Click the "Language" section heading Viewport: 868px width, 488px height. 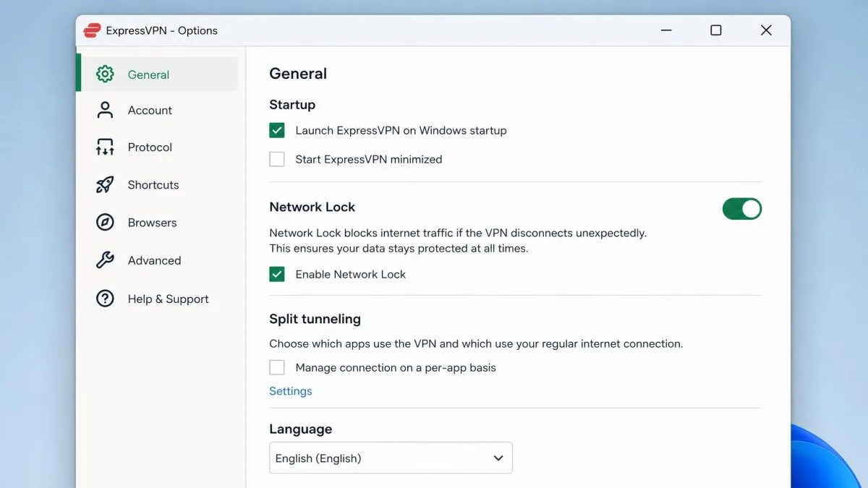point(301,429)
